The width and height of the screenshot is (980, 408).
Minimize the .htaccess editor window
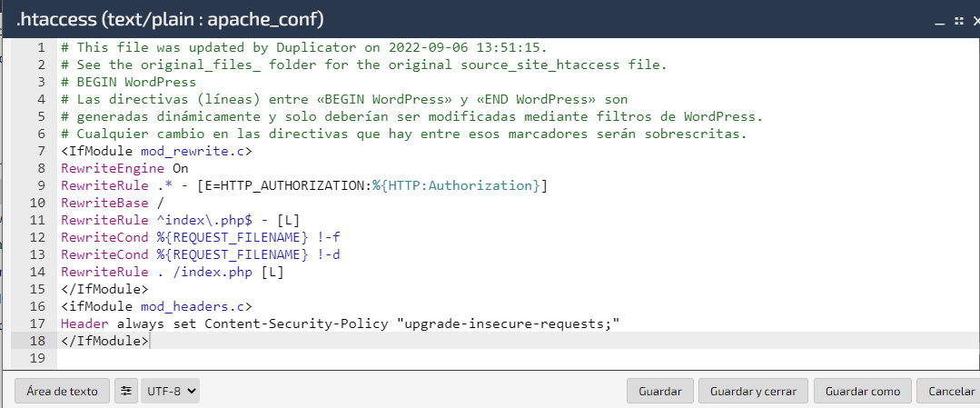939,21
